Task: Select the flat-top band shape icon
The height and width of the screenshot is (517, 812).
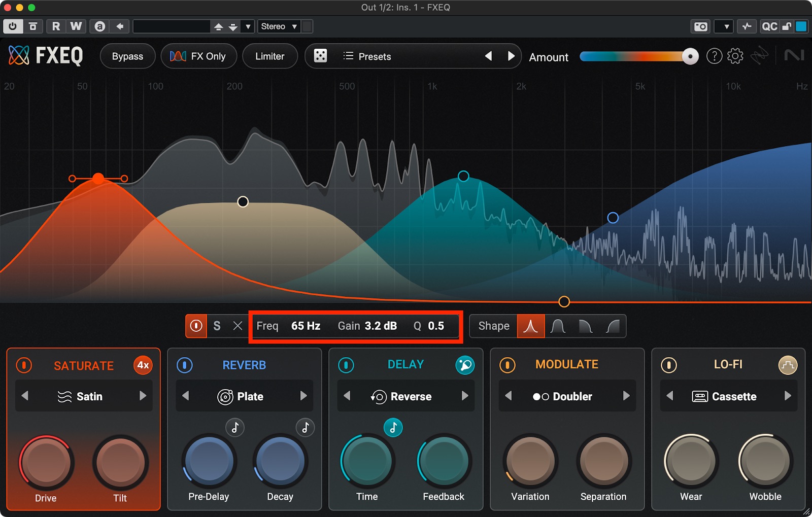Action: 558,326
